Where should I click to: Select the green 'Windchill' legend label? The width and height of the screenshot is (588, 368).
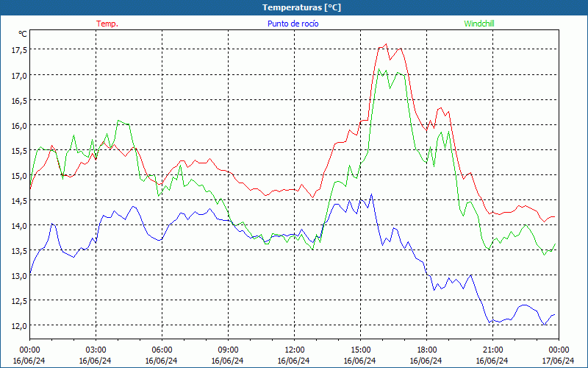479,24
